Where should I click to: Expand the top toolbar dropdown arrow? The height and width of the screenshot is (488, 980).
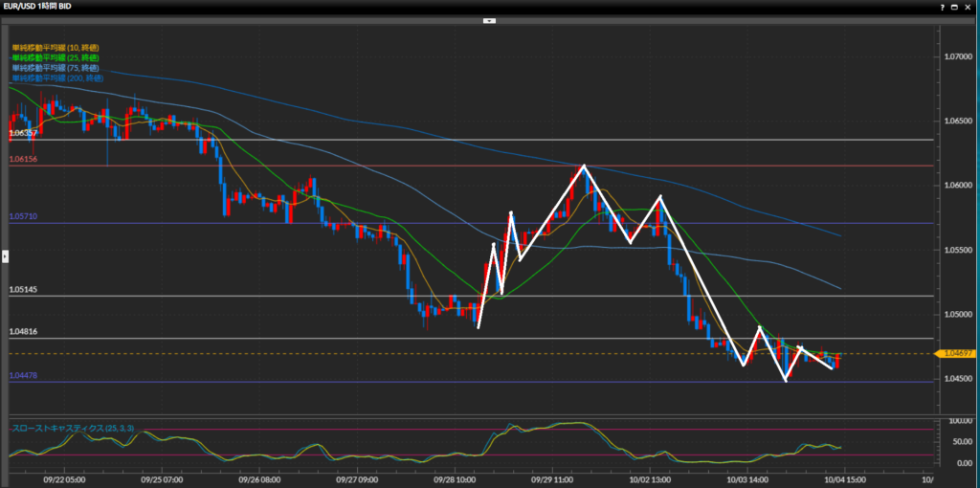click(489, 19)
